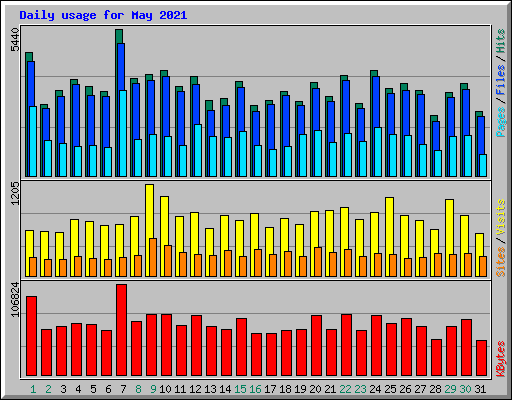
Task: Click day label 25 on the axis
Action: pos(390,389)
